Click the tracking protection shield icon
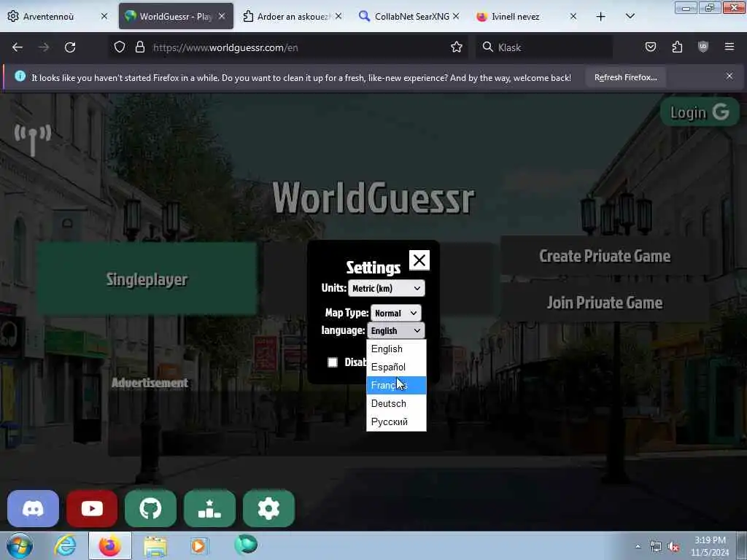 pos(120,47)
